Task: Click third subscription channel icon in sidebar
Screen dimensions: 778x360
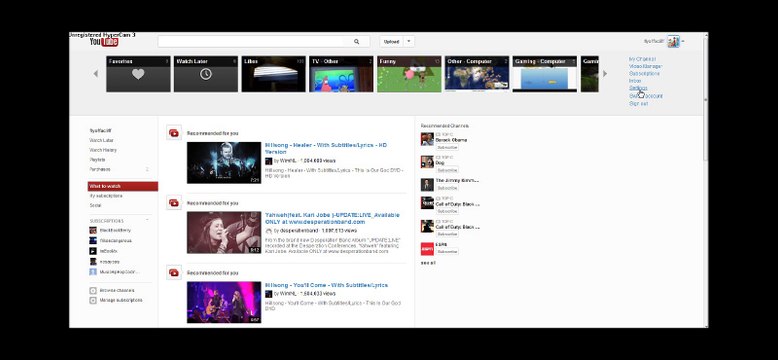Action: [93, 251]
